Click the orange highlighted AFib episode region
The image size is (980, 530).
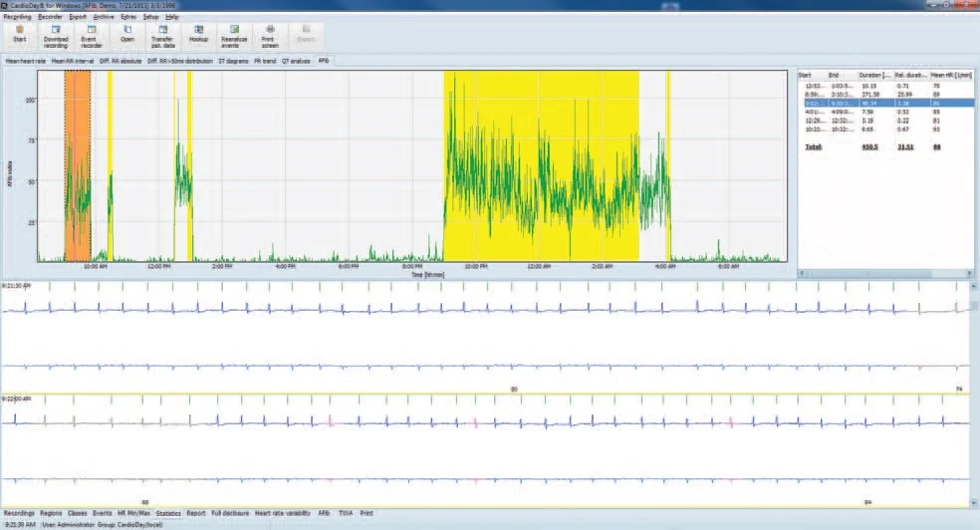pos(78,165)
